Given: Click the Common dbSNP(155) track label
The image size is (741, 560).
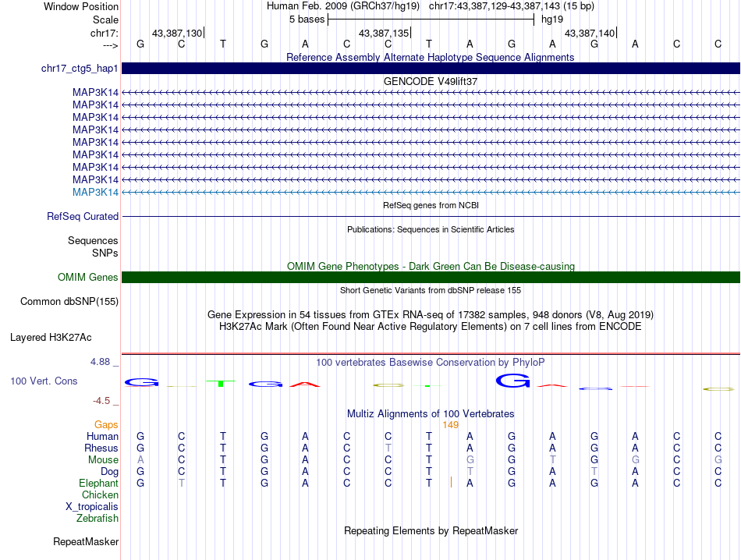Looking at the screenshot, I should [69, 302].
